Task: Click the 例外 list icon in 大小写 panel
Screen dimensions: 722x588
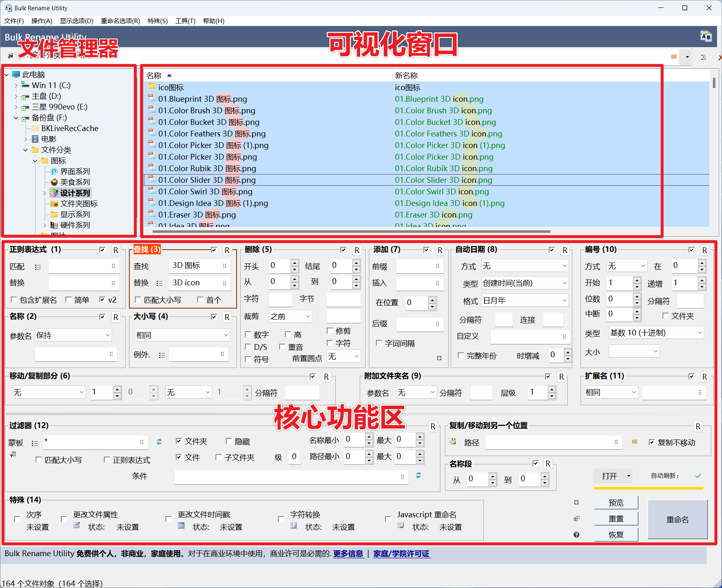Action: pyautogui.click(x=162, y=355)
